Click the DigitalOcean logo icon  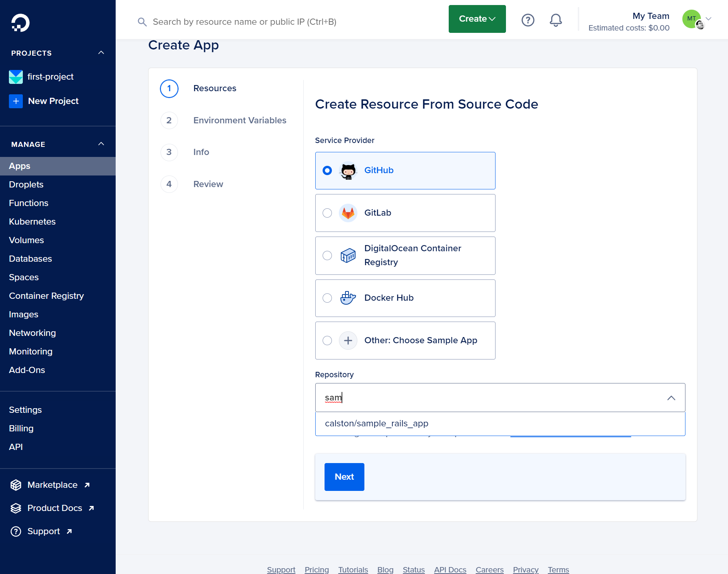coord(21,23)
